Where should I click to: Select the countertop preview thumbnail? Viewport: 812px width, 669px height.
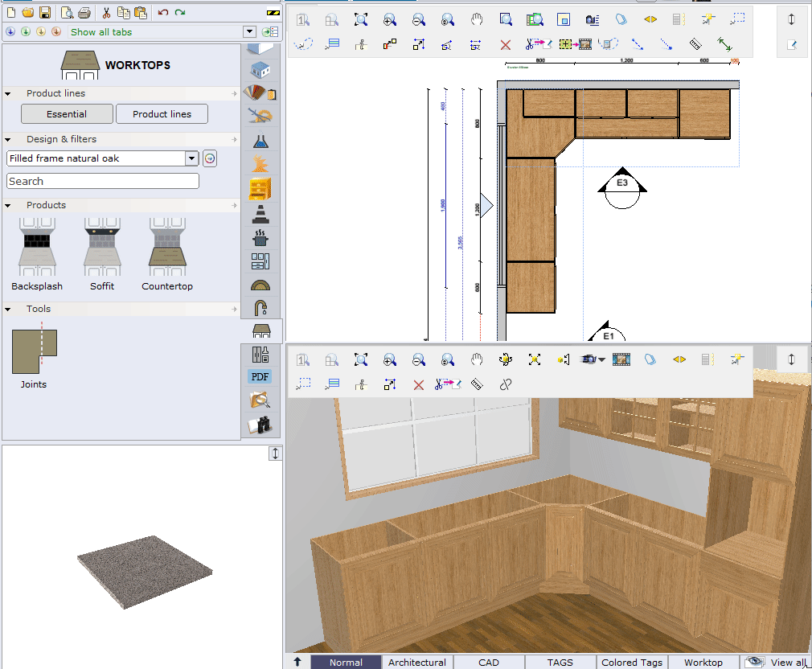click(x=145, y=572)
